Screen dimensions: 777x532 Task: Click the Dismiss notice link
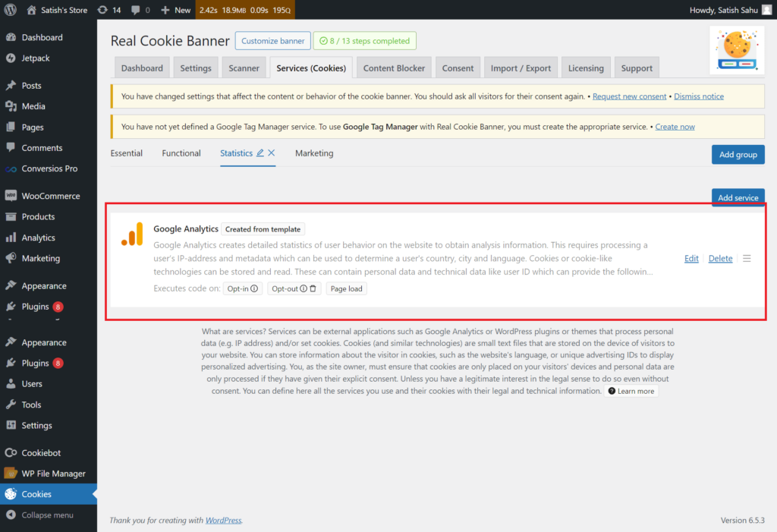699,96
